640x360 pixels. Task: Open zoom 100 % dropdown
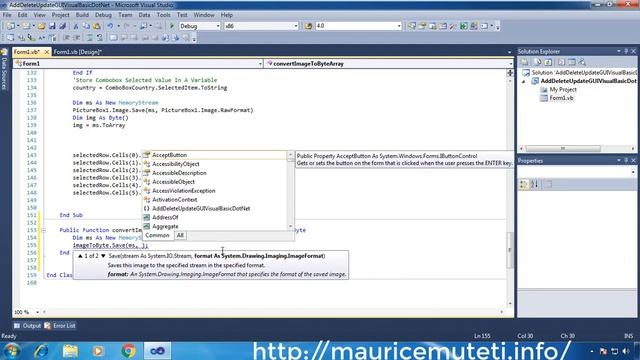[x=37, y=312]
